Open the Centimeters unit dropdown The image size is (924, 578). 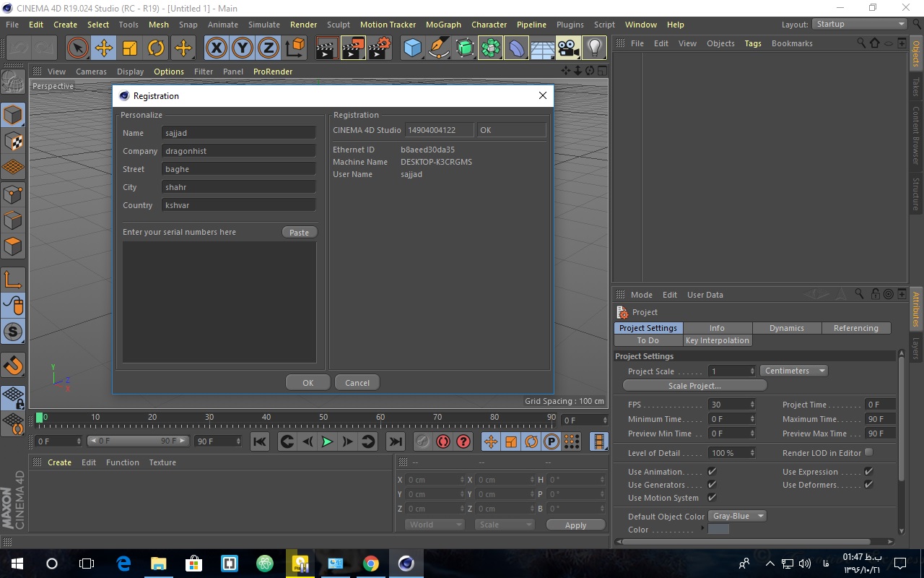point(793,371)
